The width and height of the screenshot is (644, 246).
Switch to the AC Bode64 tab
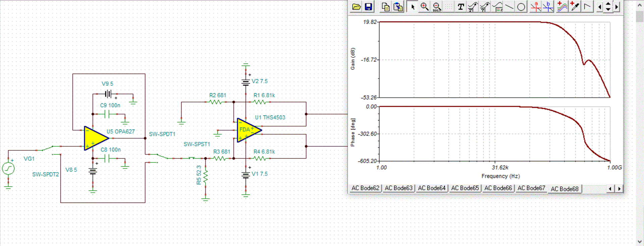(x=432, y=188)
